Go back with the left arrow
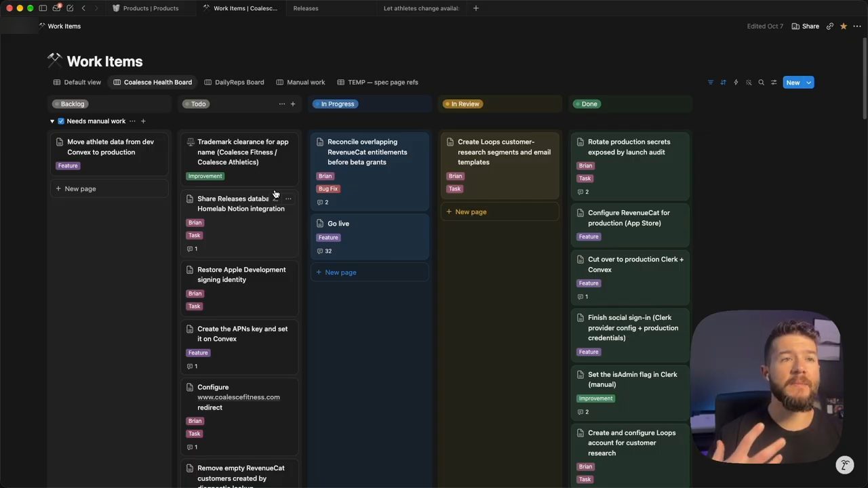Image resolution: width=868 pixels, height=488 pixels. click(83, 8)
